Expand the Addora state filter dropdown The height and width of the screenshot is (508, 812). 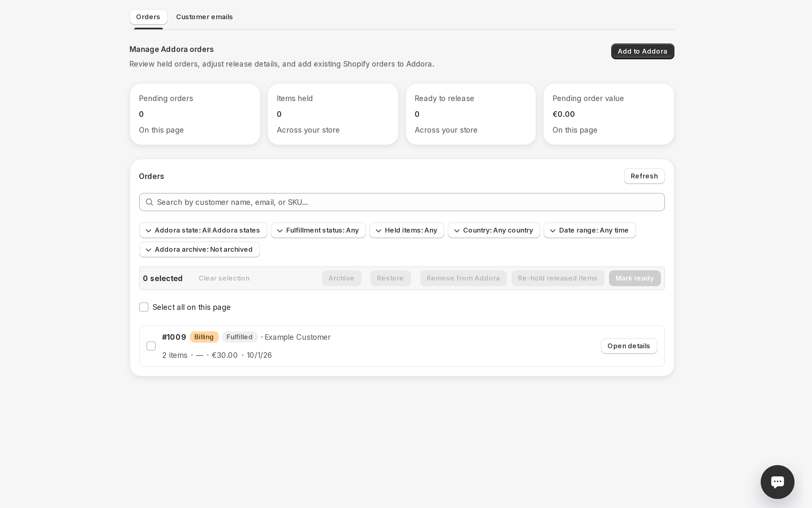click(x=203, y=231)
